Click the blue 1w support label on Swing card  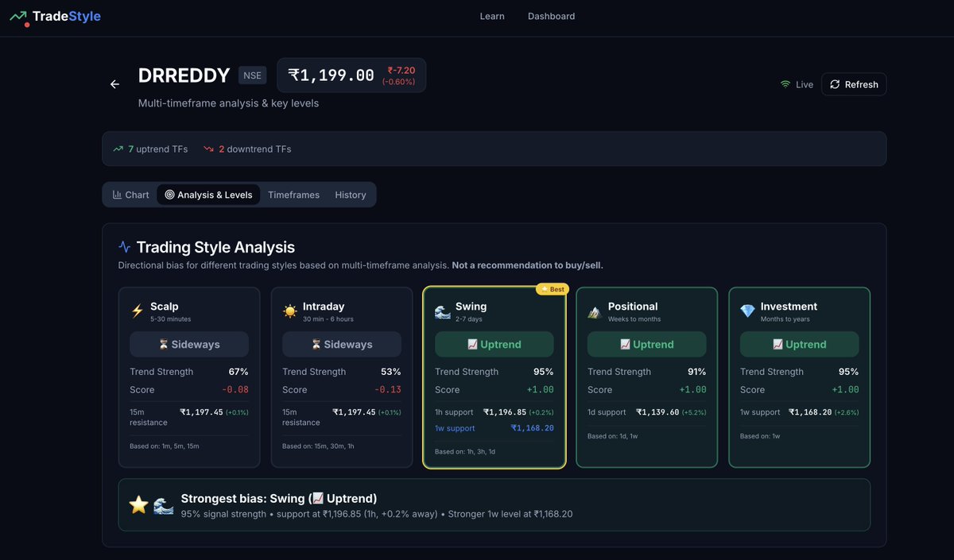(x=455, y=428)
